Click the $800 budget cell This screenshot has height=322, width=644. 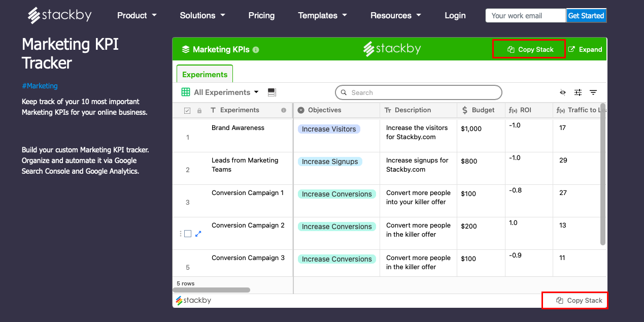481,168
